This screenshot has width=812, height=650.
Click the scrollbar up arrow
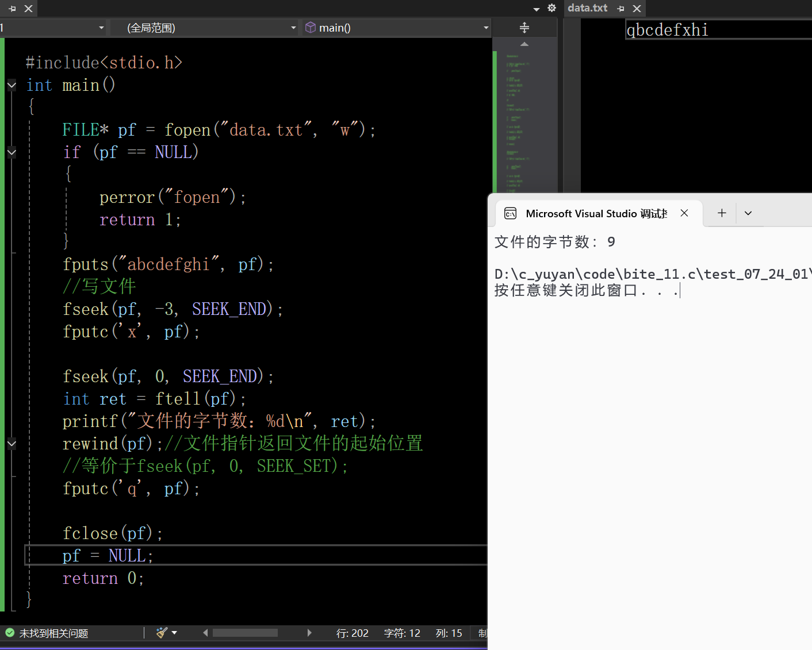tap(524, 44)
